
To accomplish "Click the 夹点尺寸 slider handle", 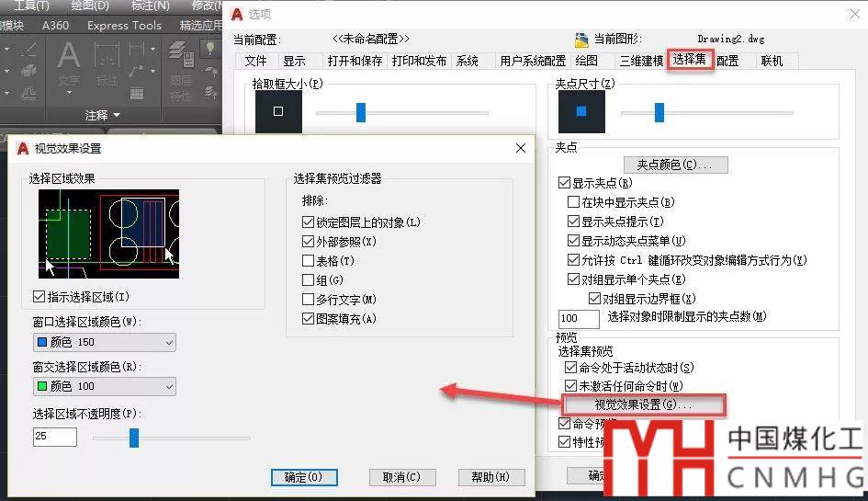I will click(x=659, y=112).
